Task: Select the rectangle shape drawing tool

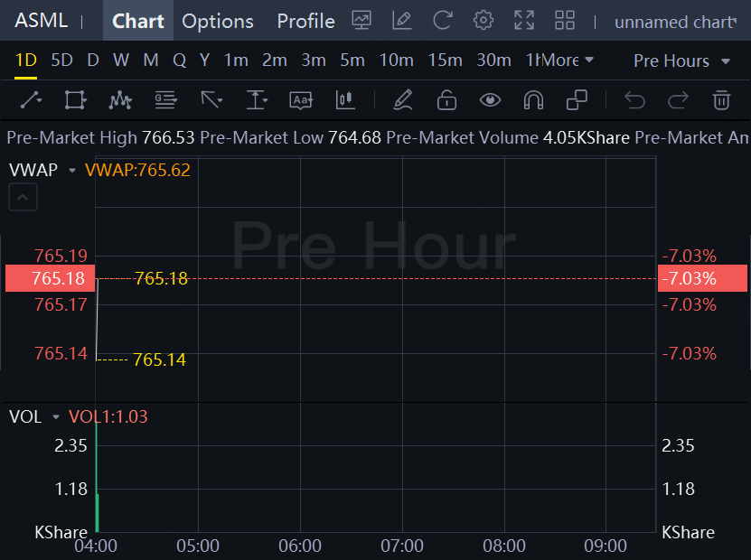Action: click(76, 99)
